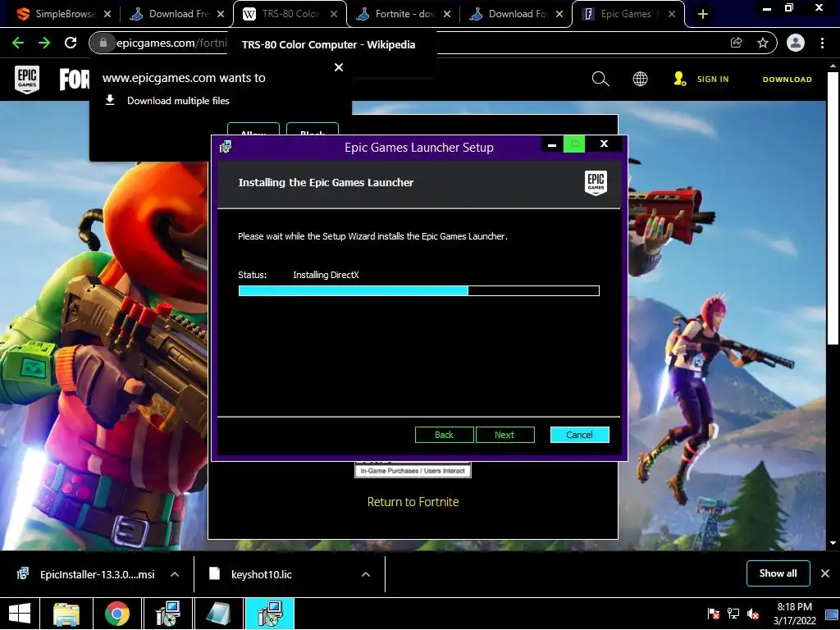
Task: Click the Return to Fortnite link
Action: 413,502
